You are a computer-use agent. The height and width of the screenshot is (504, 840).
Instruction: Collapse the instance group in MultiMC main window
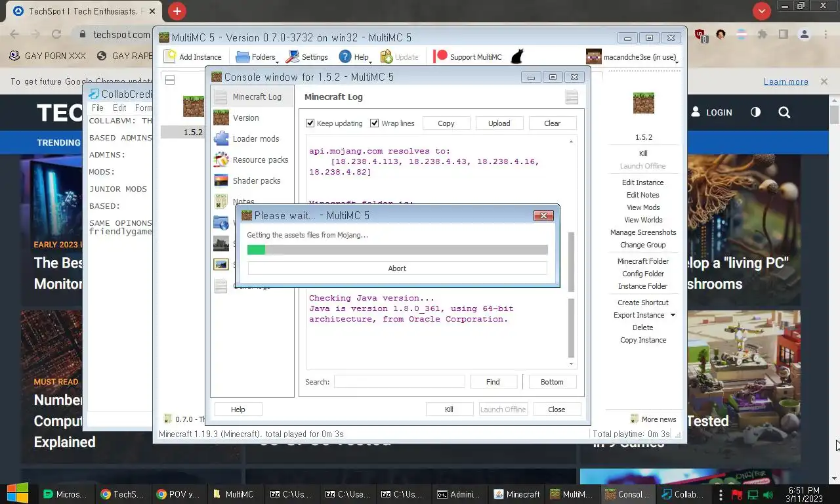click(x=169, y=80)
